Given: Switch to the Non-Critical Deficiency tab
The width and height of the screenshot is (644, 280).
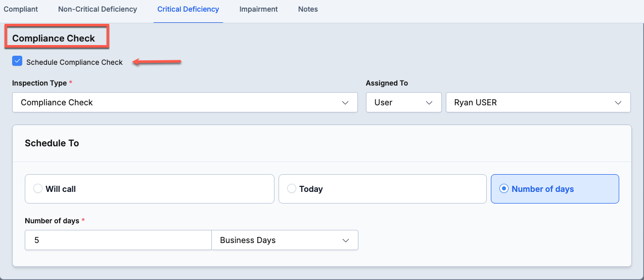Looking at the screenshot, I should (98, 9).
